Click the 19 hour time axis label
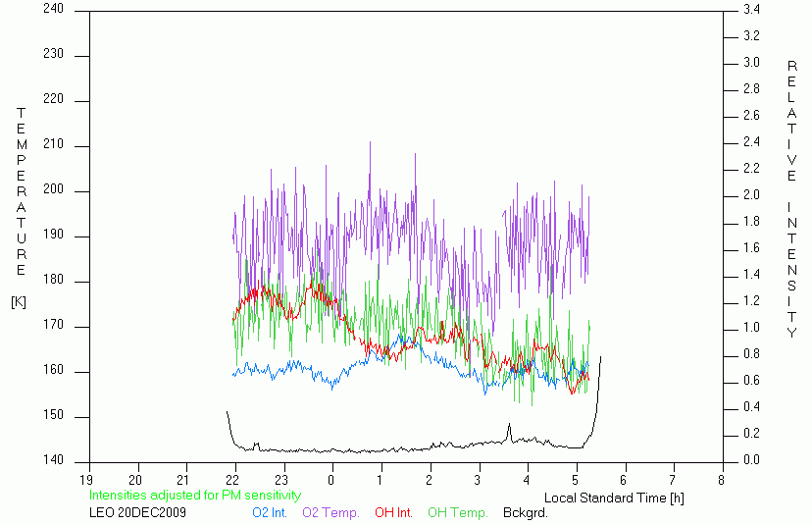 pyautogui.click(x=86, y=481)
